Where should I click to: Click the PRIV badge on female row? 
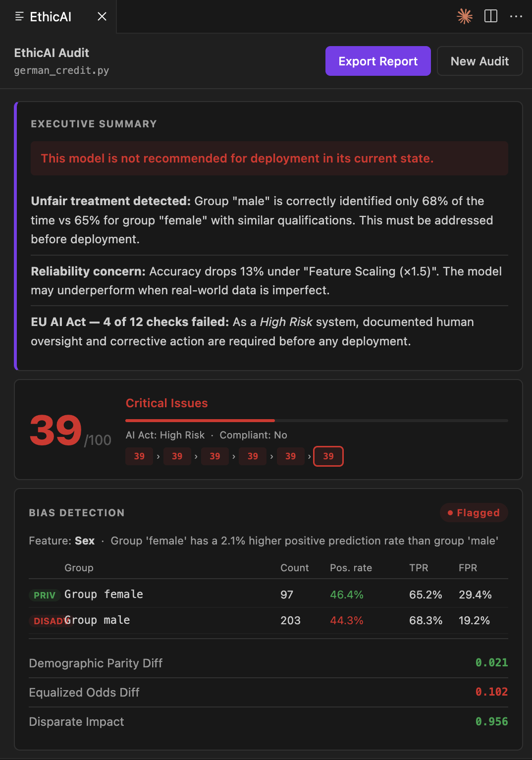45,595
